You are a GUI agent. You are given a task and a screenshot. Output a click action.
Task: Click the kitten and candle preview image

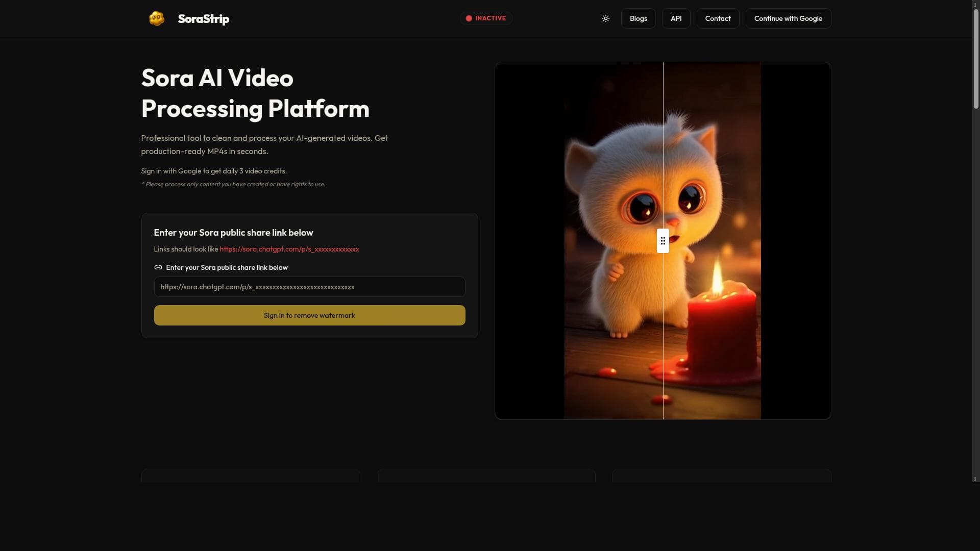(x=663, y=241)
